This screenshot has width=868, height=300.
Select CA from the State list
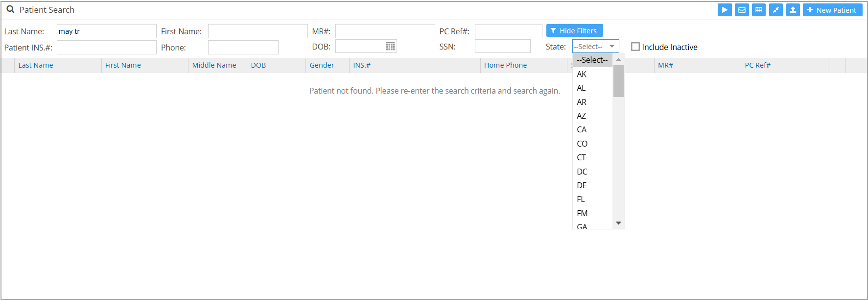click(x=582, y=130)
